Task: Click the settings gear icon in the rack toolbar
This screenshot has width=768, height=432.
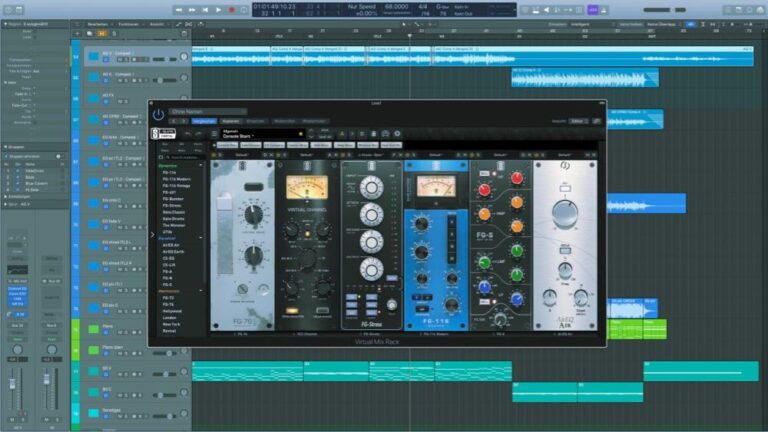Action: [397, 134]
